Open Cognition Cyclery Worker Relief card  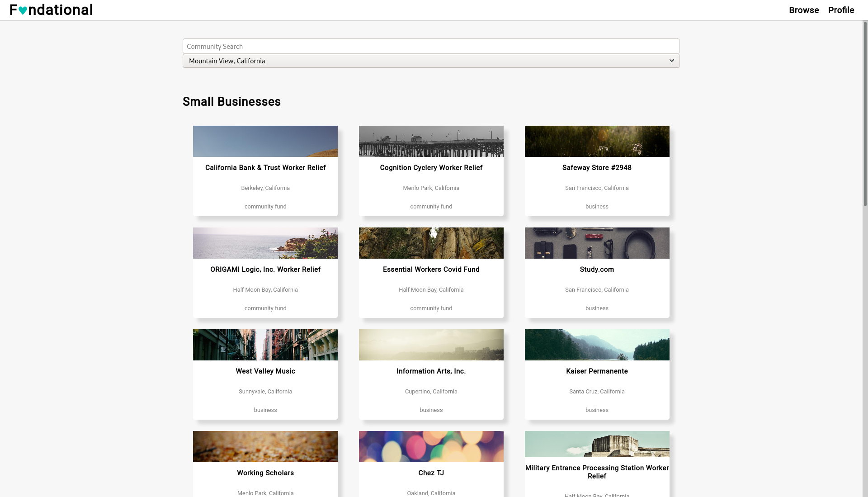click(431, 168)
